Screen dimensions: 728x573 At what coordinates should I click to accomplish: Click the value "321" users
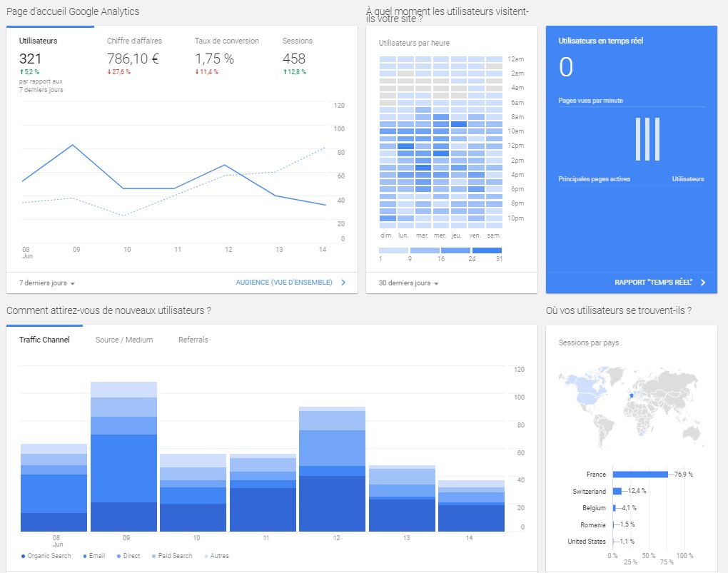point(30,59)
